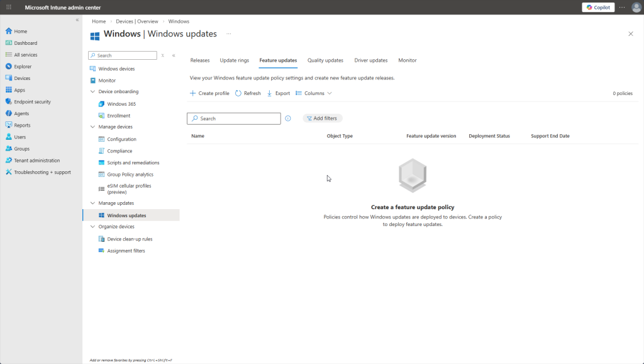Screen dimensions: 644x364
Task: Collapse the Device onboarding section
Action: (93, 92)
